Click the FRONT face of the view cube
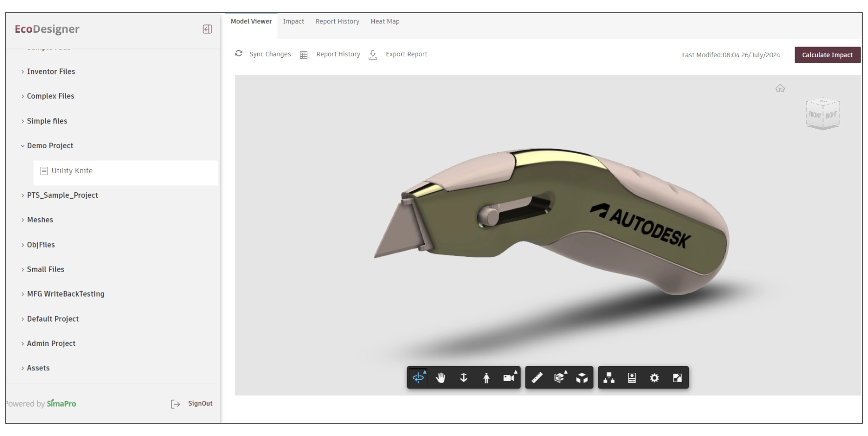This screenshot has height=436, width=868. [x=814, y=115]
